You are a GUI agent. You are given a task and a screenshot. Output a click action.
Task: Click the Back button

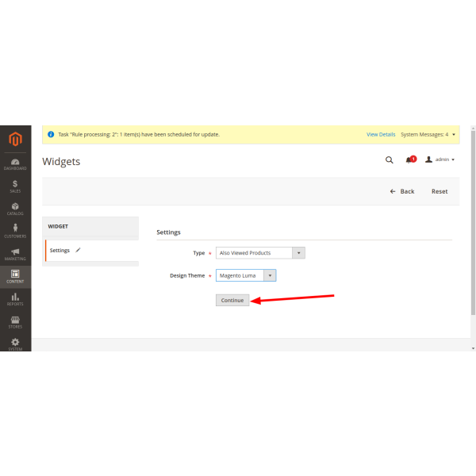[x=402, y=191]
